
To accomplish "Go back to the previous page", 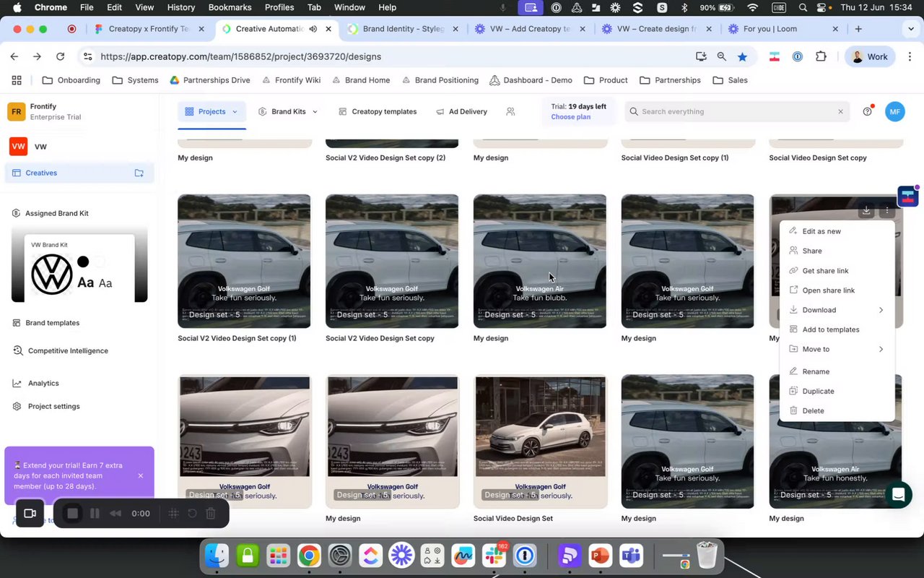I will (14, 56).
